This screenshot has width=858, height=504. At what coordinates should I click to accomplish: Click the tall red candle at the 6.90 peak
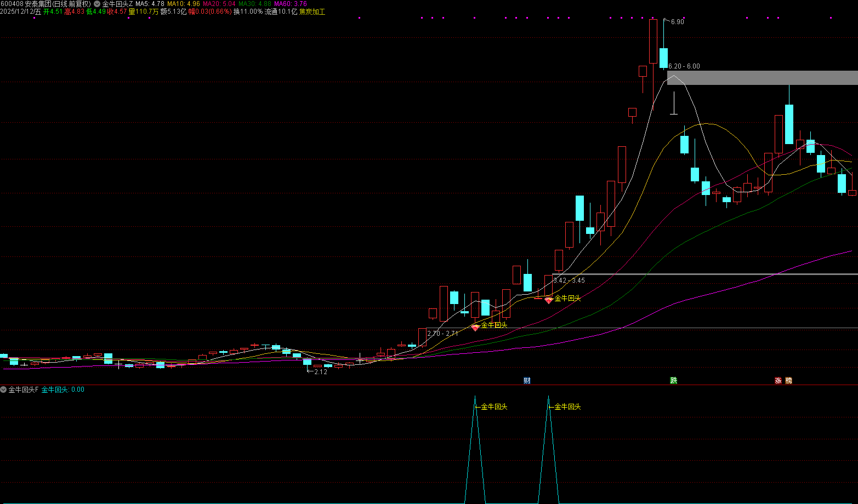click(653, 41)
